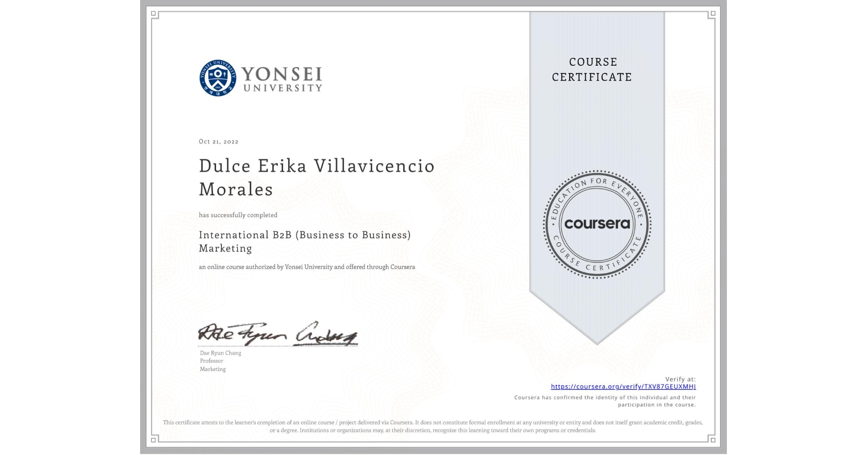Click the surname 'Morales' line

pyautogui.click(x=236, y=189)
